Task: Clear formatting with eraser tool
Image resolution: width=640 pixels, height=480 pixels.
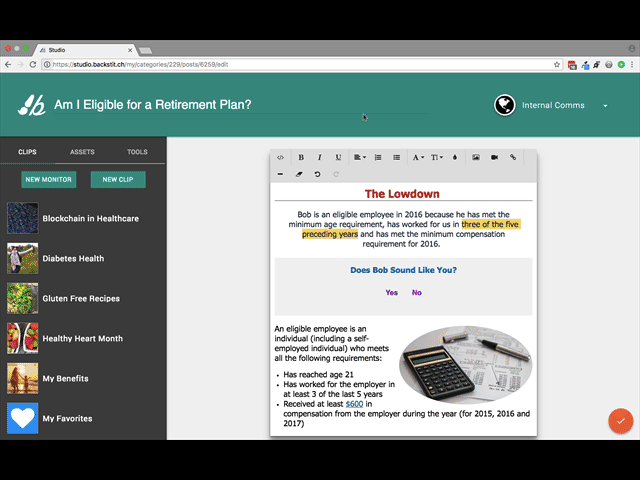Action: point(299,174)
